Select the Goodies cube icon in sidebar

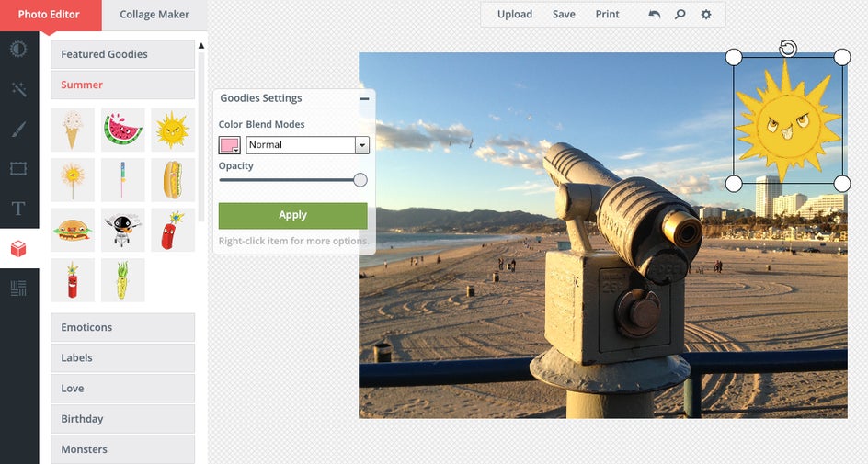18,249
